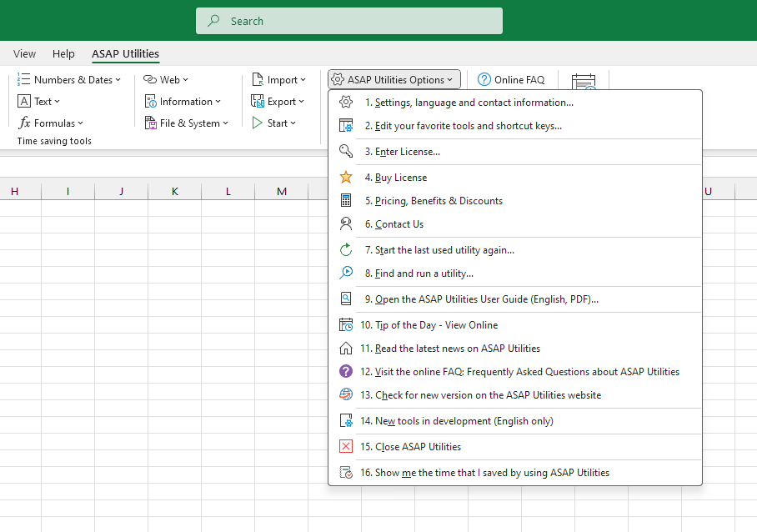Open the Import dropdown

[x=278, y=80]
